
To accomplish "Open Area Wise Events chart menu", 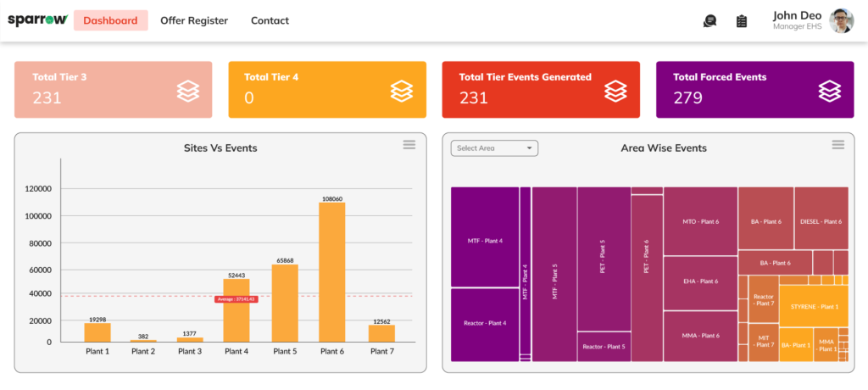I will point(838,145).
